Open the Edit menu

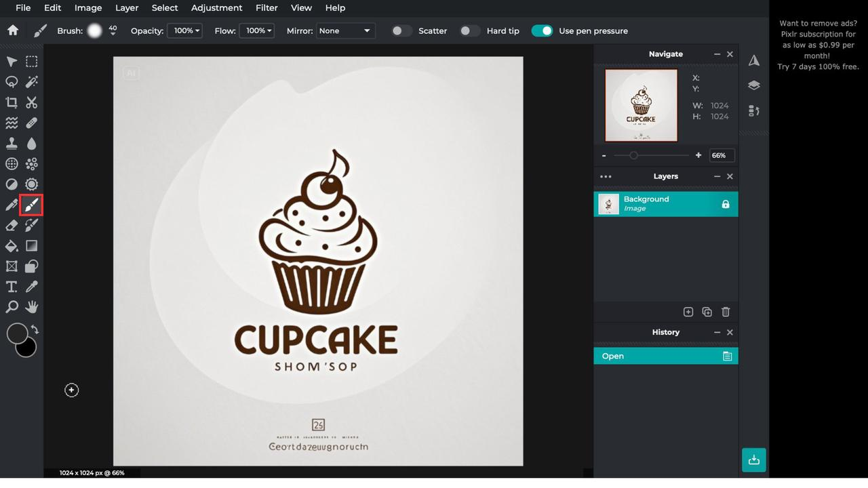[x=52, y=8]
